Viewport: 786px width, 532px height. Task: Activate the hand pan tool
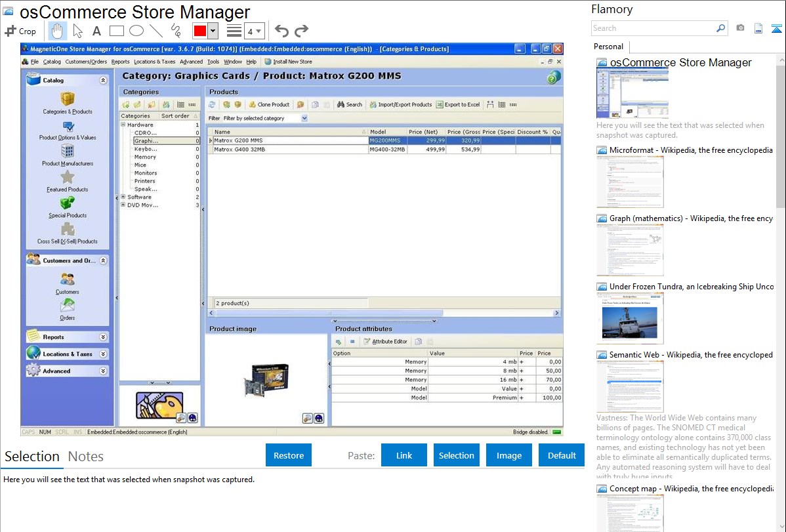point(57,31)
